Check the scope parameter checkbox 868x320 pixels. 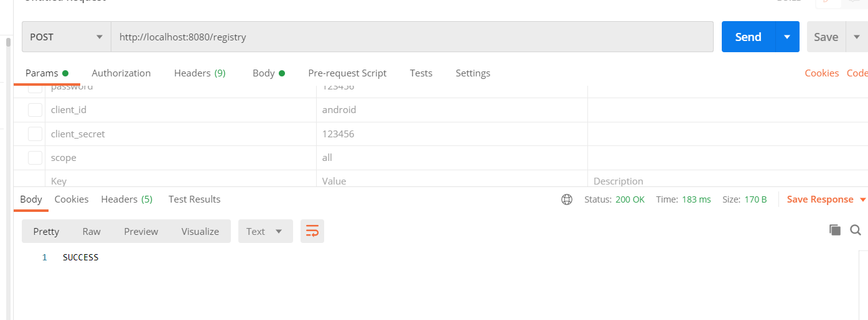point(35,158)
